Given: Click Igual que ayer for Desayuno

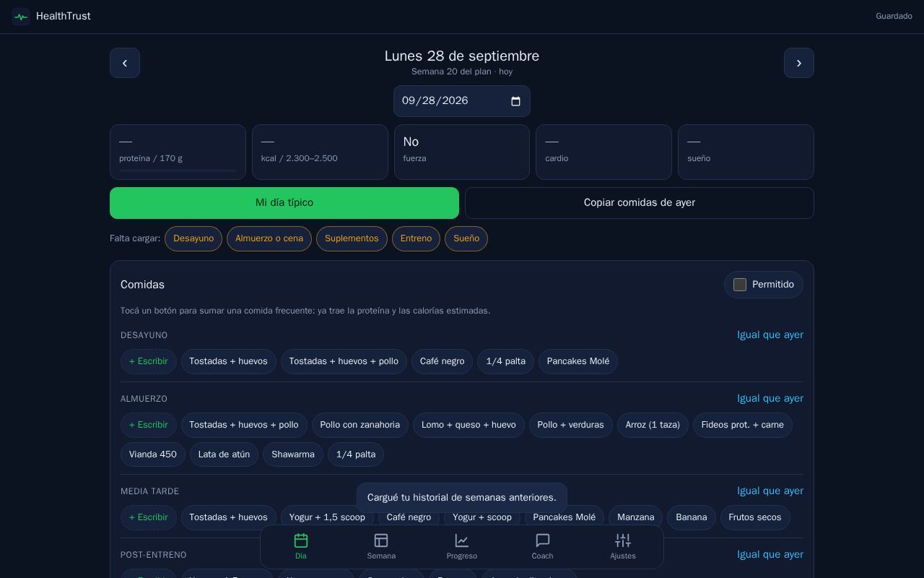Looking at the screenshot, I should (x=770, y=335).
